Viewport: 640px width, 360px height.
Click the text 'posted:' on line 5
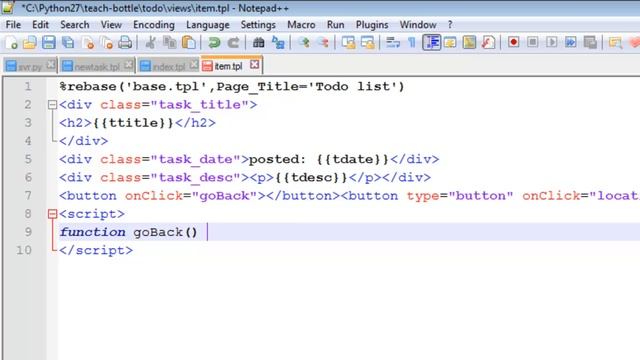[x=278, y=159]
